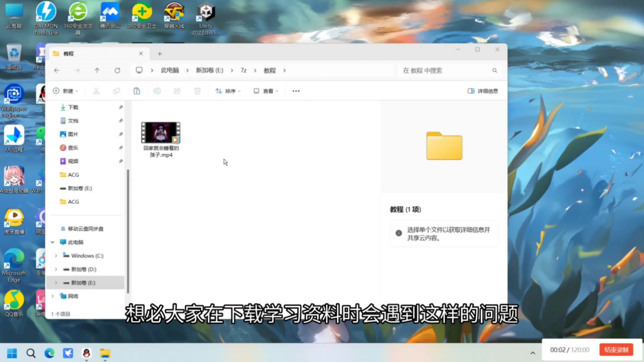Open 下载 in the sidebar

click(x=73, y=107)
